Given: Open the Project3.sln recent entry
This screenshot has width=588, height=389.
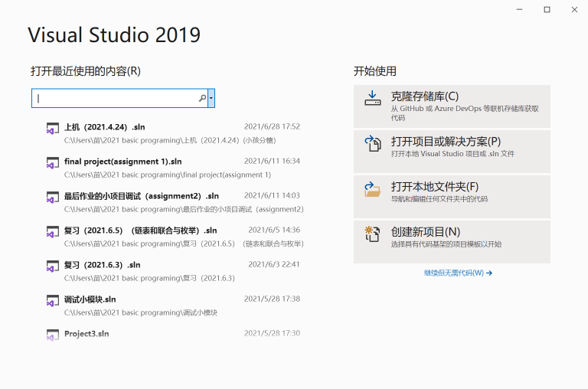Looking at the screenshot, I should click(x=87, y=334).
